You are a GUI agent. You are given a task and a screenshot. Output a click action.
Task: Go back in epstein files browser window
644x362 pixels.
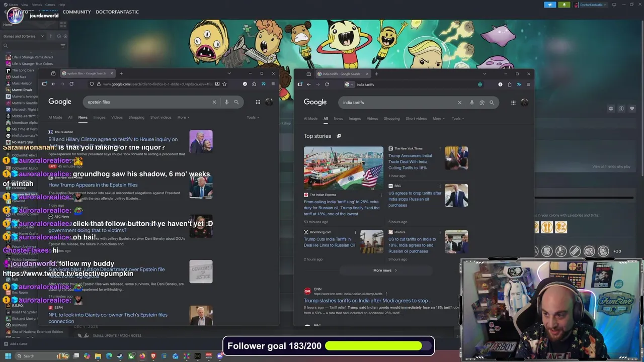[53, 84]
